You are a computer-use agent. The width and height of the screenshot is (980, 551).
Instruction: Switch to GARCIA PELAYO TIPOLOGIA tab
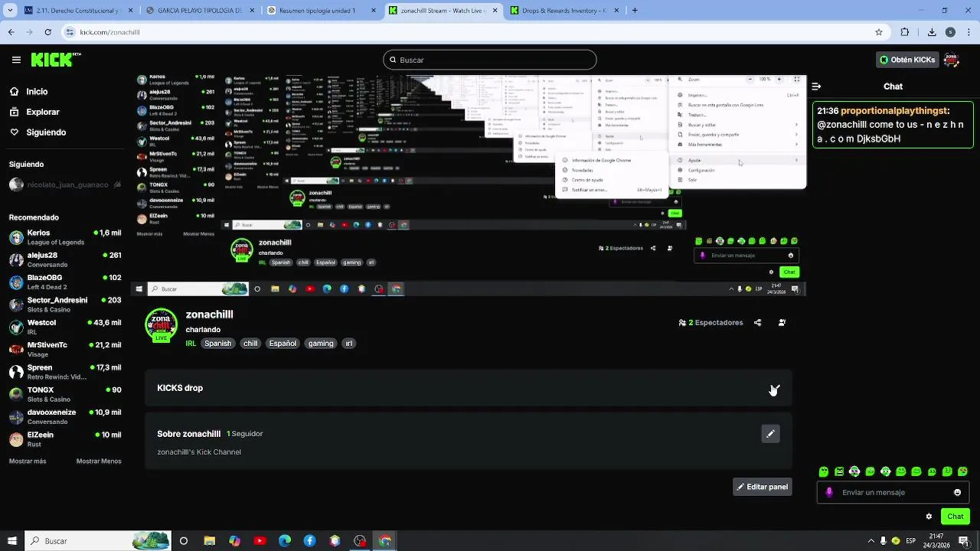[201, 11]
